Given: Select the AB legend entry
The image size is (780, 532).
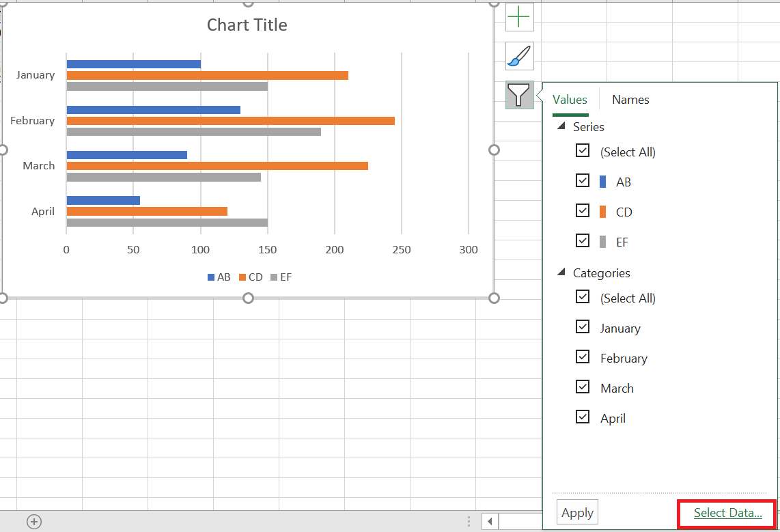Looking at the screenshot, I should tap(219, 277).
